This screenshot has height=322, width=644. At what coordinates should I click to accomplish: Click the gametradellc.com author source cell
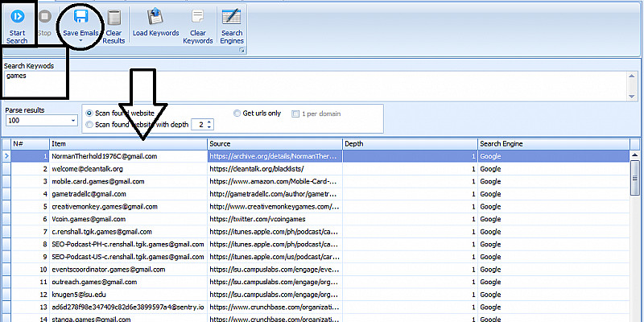tap(275, 194)
